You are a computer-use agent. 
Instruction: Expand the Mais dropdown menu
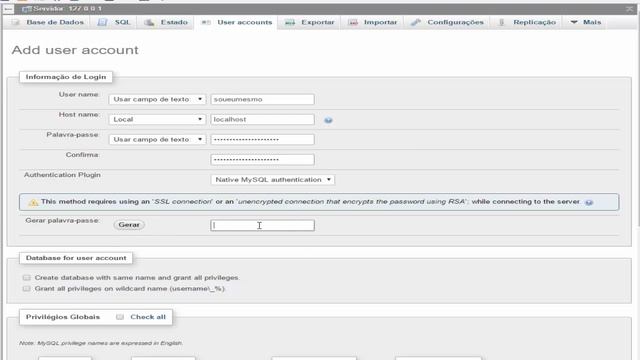(585, 22)
